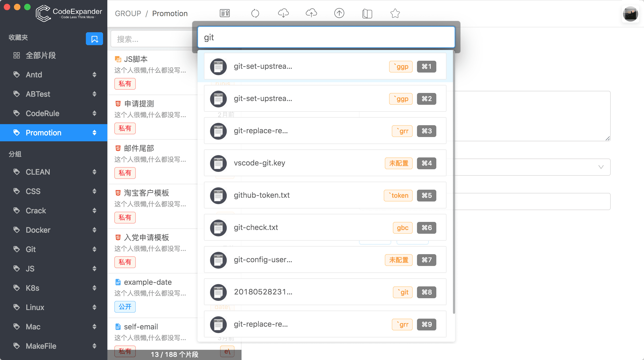644x360 pixels.
Task: Open the dropdown in the right-side form field
Action: tap(601, 167)
